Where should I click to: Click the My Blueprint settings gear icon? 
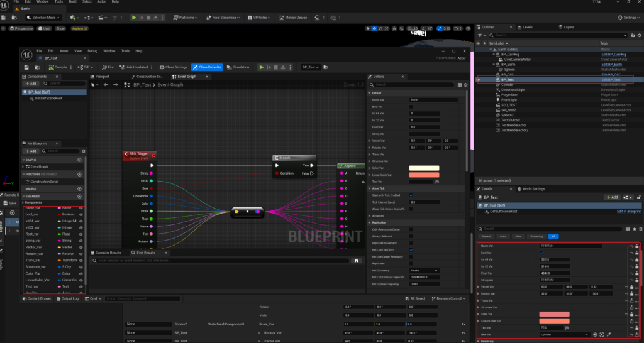[x=84, y=151]
